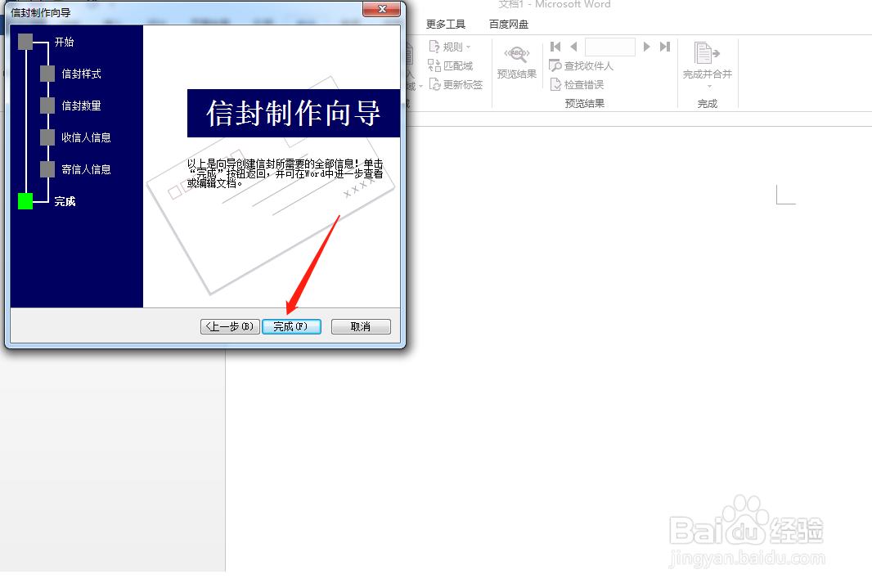Jump to the first record
This screenshot has height=588, width=872.
click(x=555, y=47)
